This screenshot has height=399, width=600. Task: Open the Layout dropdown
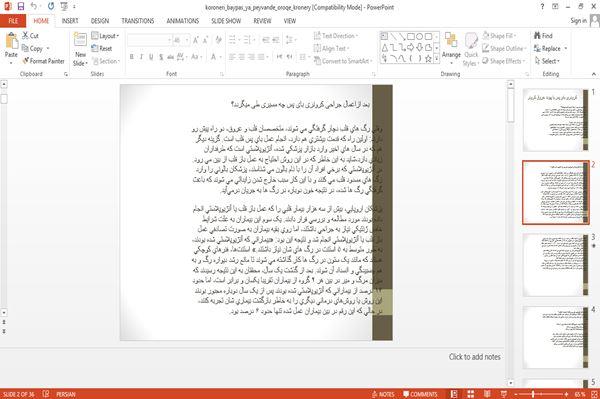pyautogui.click(x=105, y=36)
